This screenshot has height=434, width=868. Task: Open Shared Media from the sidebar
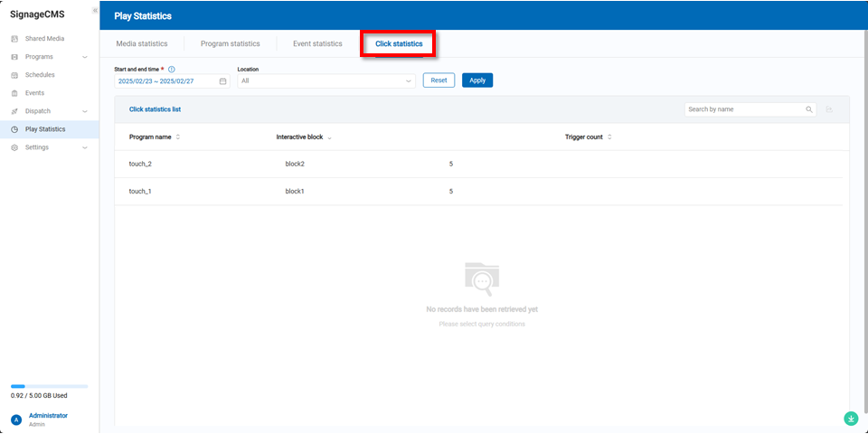[44, 39]
